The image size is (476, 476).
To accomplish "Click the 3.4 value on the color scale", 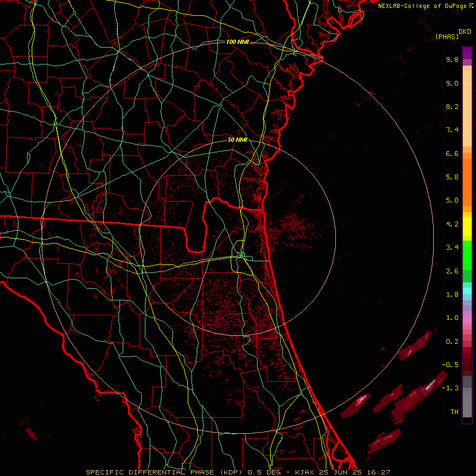I will [452, 248].
